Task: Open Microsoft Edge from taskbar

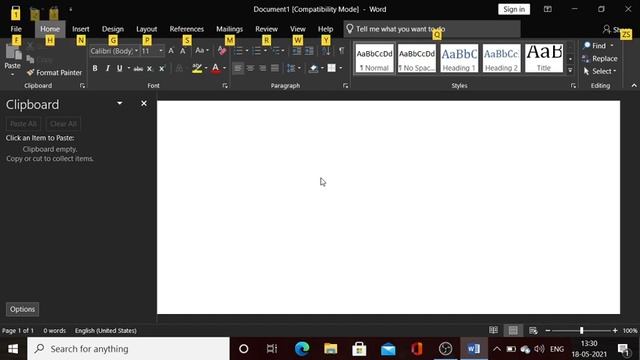Action: [x=302, y=349]
